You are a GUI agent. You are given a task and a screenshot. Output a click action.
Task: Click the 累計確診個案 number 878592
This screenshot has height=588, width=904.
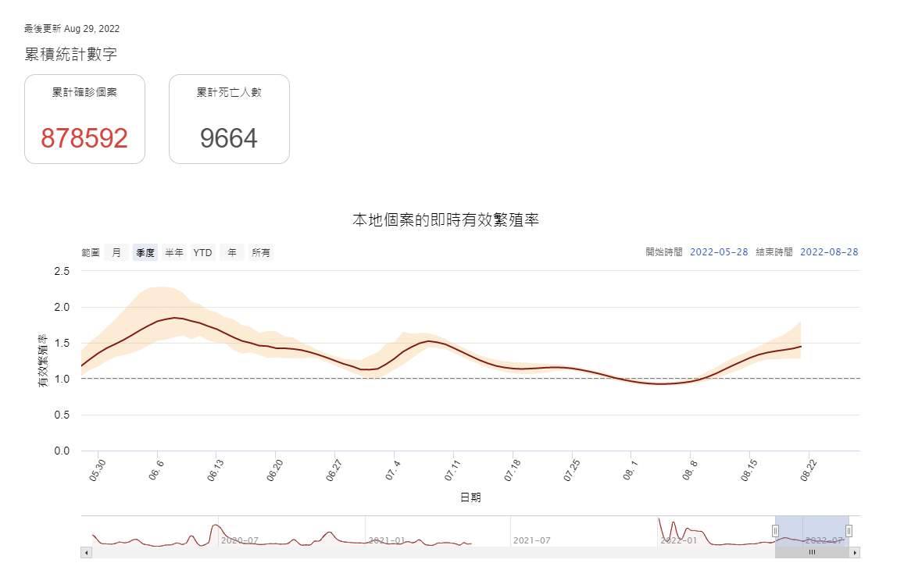pyautogui.click(x=84, y=138)
